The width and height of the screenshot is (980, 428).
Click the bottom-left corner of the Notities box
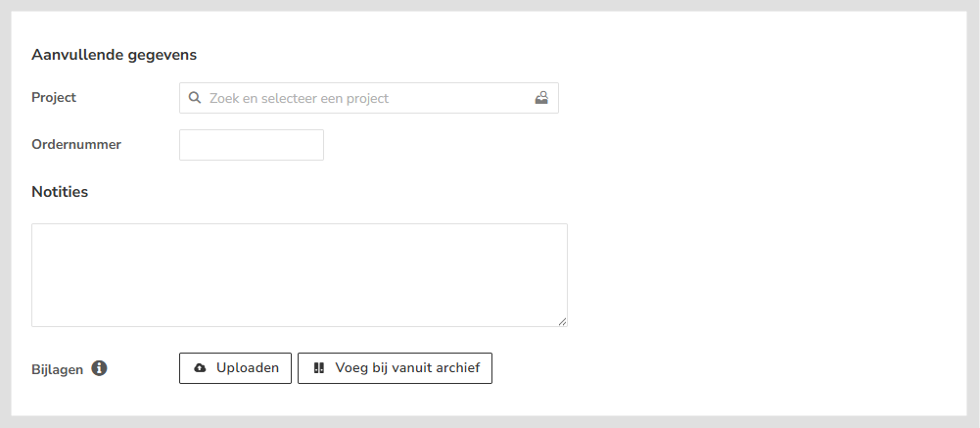point(35,323)
